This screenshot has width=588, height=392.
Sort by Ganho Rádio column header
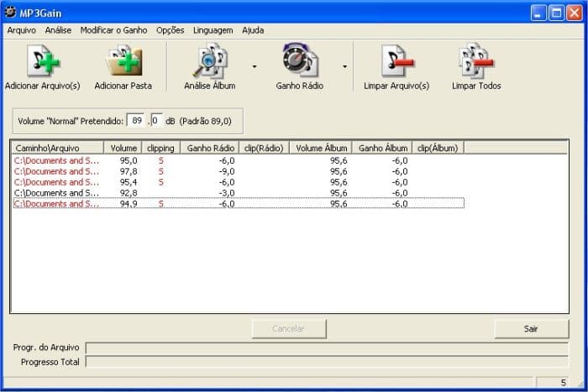point(210,148)
